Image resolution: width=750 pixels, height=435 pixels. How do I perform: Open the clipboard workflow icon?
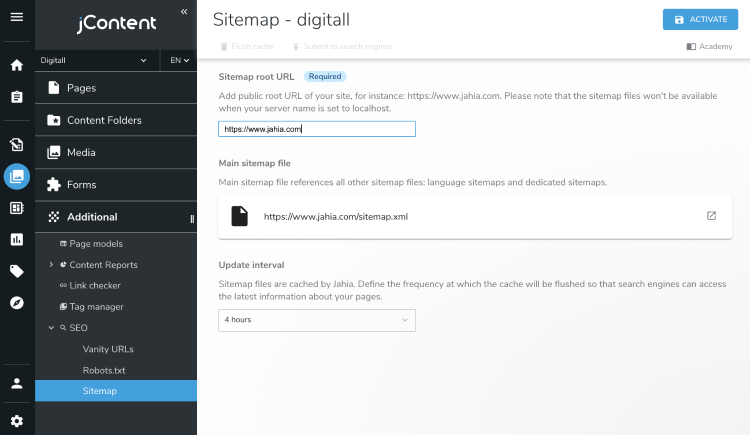tap(17, 97)
